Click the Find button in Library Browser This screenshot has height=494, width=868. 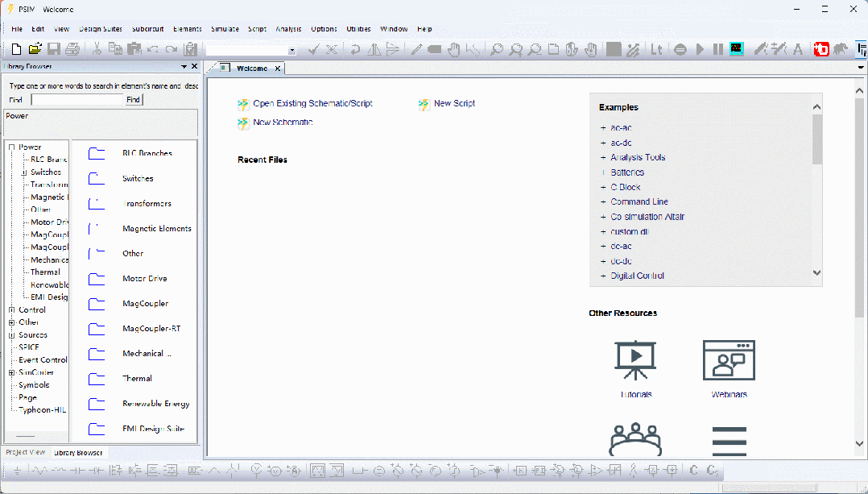[x=134, y=100]
